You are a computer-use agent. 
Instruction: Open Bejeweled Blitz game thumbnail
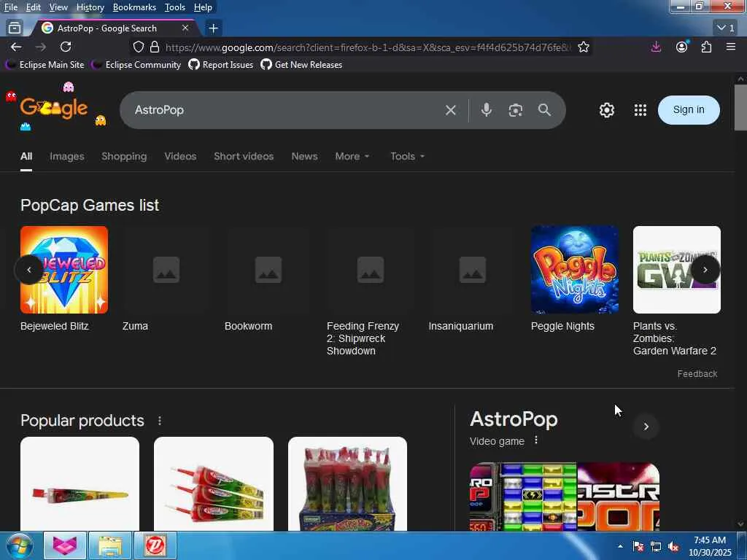point(64,270)
